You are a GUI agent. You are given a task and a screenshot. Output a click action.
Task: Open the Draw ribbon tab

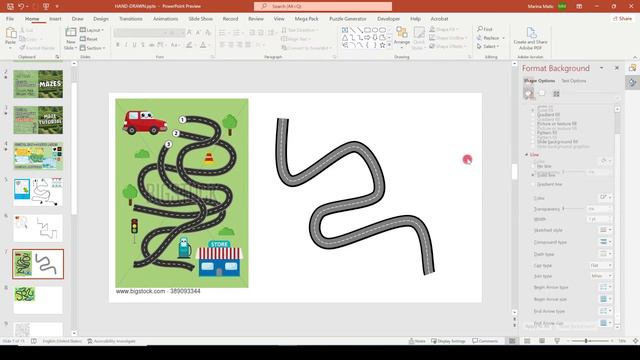78,19
